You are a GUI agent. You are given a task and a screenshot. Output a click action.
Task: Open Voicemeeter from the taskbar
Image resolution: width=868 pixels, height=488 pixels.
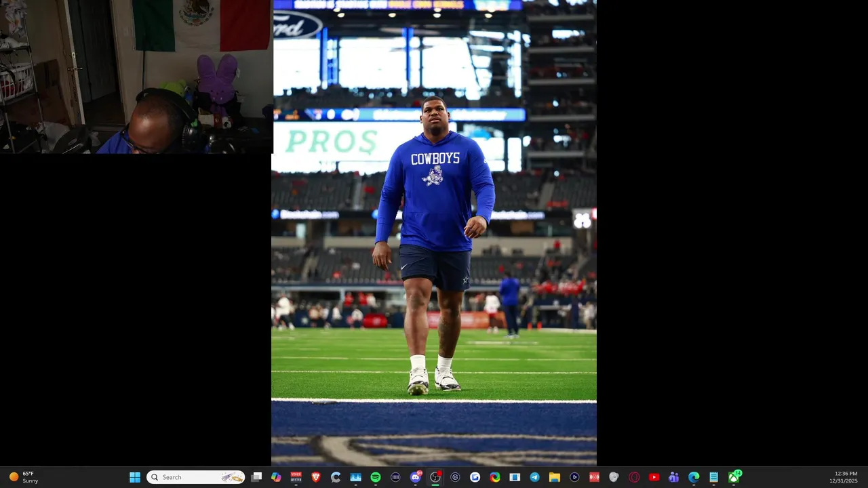tap(296, 477)
